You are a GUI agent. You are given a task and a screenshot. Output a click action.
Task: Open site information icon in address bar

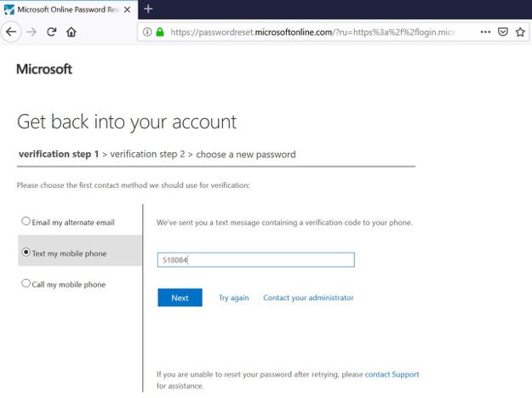[x=147, y=32]
